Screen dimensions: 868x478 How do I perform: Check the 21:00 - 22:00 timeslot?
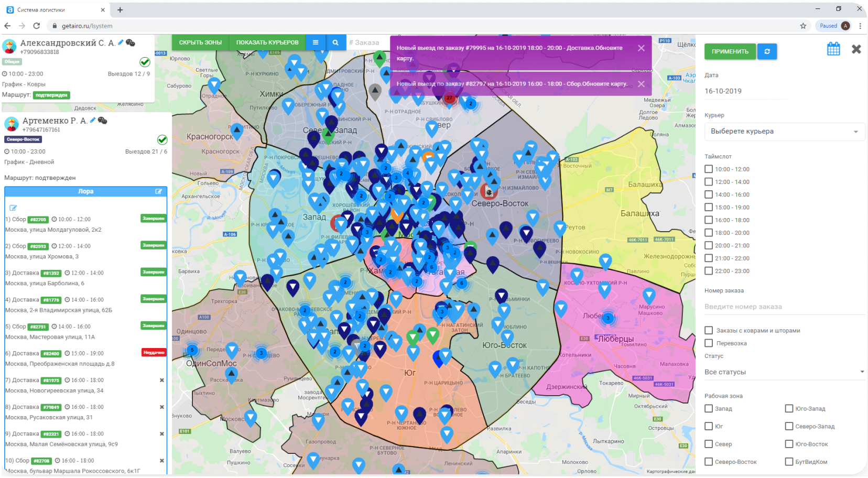tap(709, 258)
